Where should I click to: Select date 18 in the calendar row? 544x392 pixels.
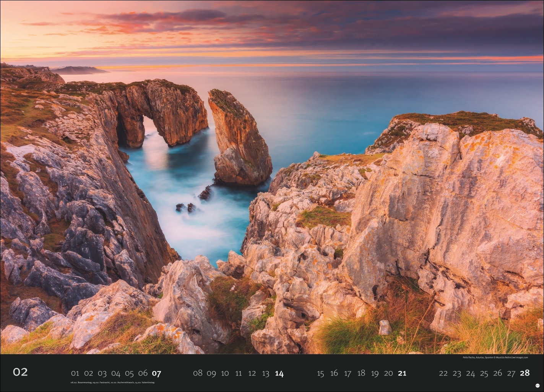(361, 373)
